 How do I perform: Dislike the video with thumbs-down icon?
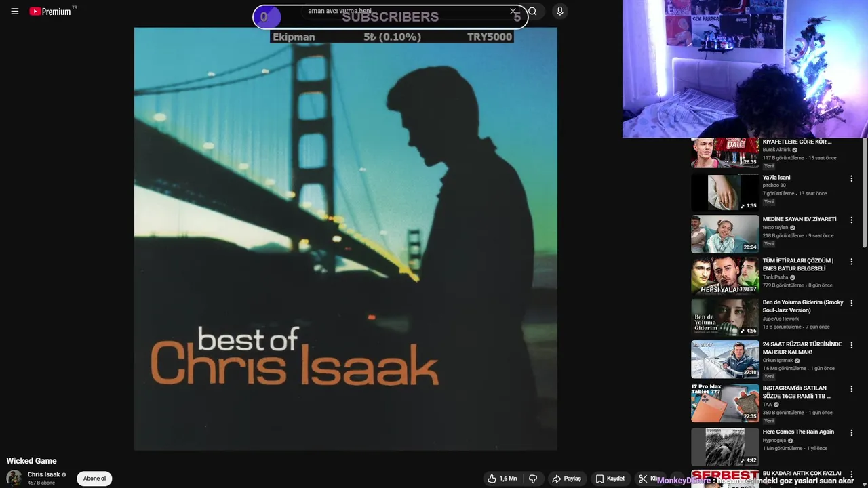(533, 479)
